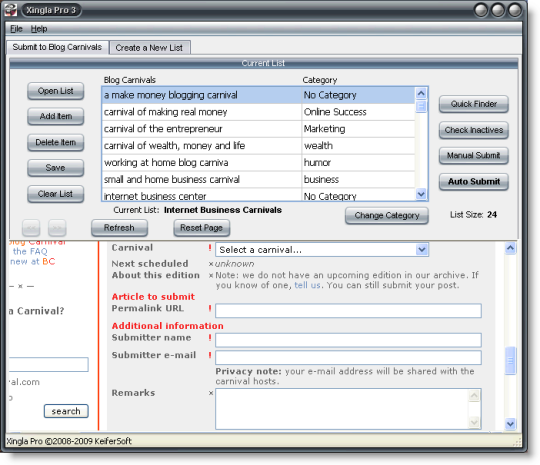Screen dimensions: 540x465
Task: Open the Help menu
Action: [39, 29]
